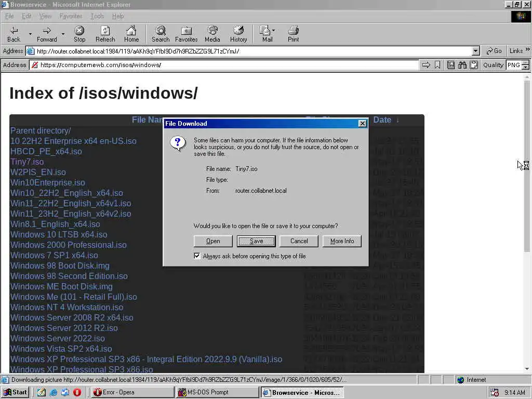Click the Browservice go arrow icon
The image size is (532, 399).
tap(426, 65)
